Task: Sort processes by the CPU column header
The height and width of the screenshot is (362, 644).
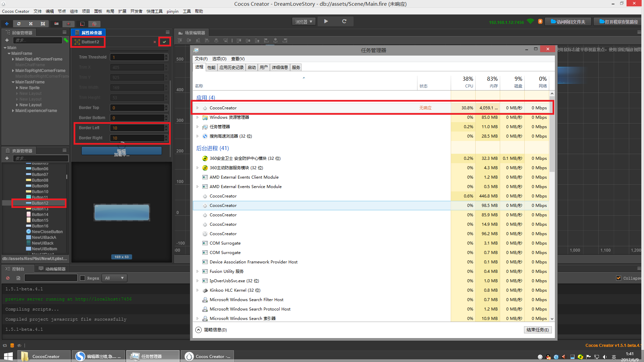Action: (463, 82)
